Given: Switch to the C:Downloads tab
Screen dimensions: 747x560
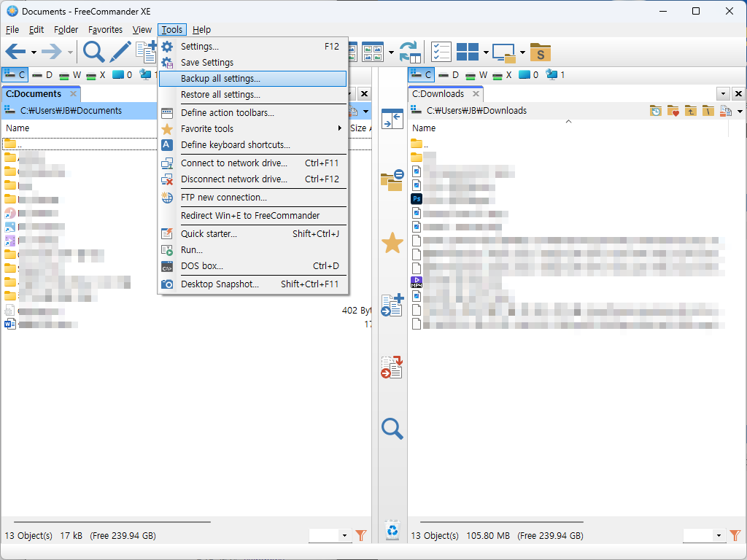Looking at the screenshot, I should [438, 94].
